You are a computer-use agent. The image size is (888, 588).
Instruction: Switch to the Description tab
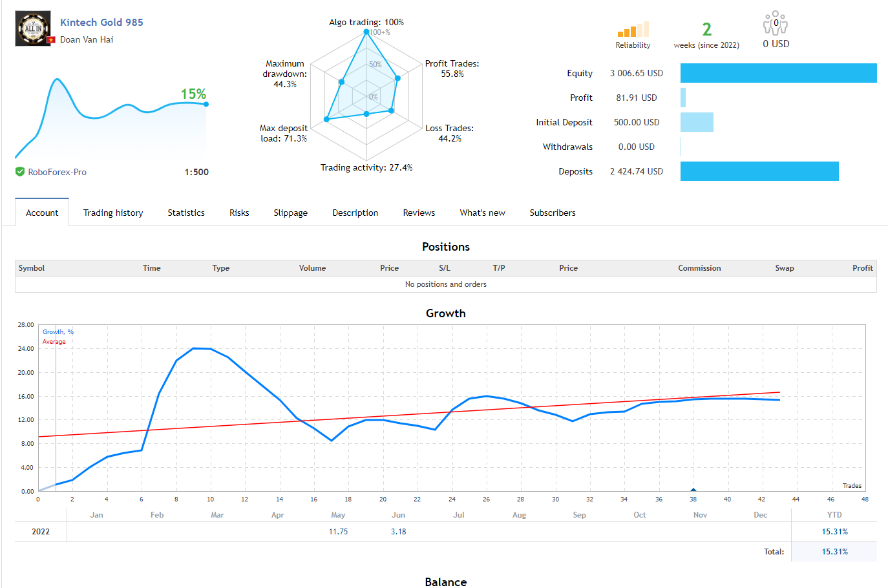point(355,213)
